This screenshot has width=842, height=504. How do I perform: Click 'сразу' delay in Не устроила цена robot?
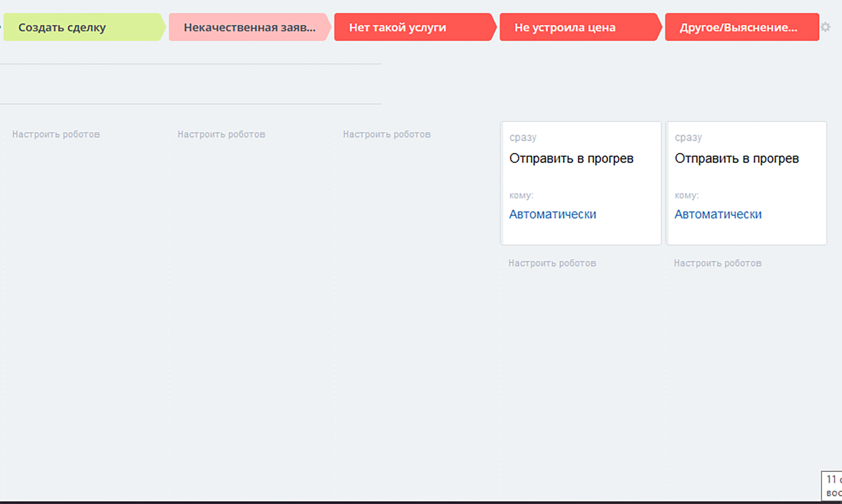522,138
